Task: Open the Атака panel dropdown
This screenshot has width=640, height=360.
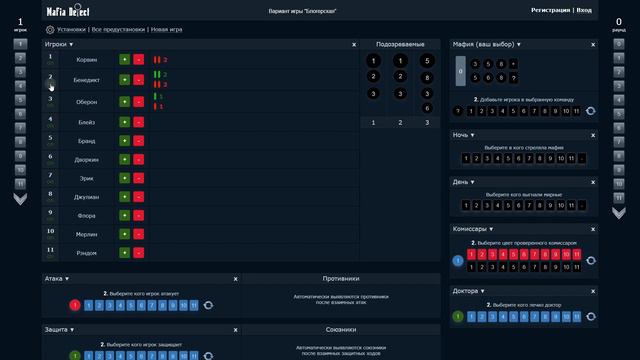Action: coord(67,279)
